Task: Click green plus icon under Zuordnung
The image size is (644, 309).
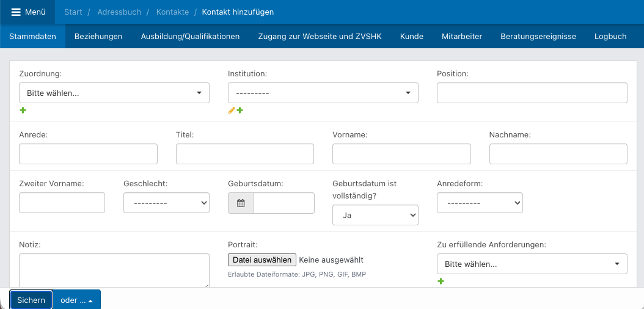Action: (x=23, y=111)
